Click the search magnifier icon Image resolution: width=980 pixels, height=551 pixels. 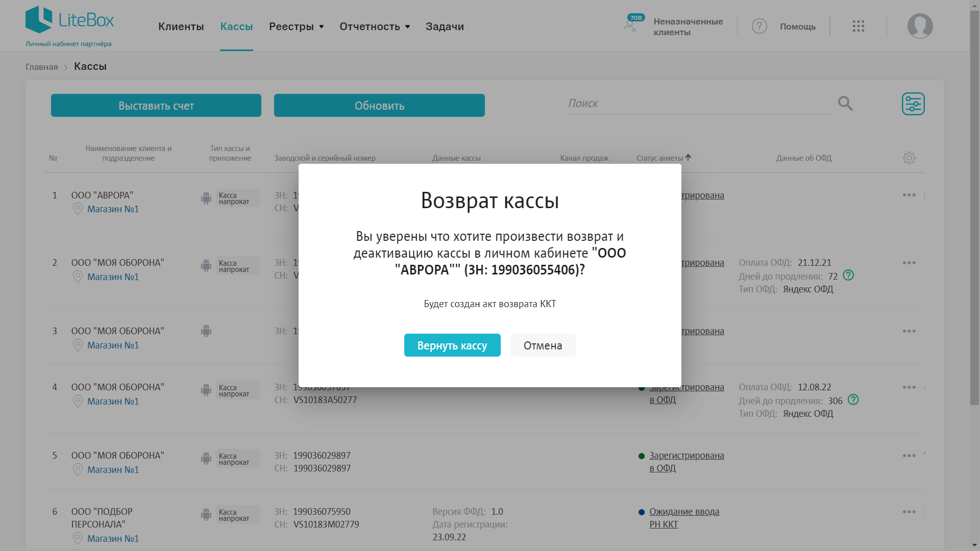pos(845,104)
